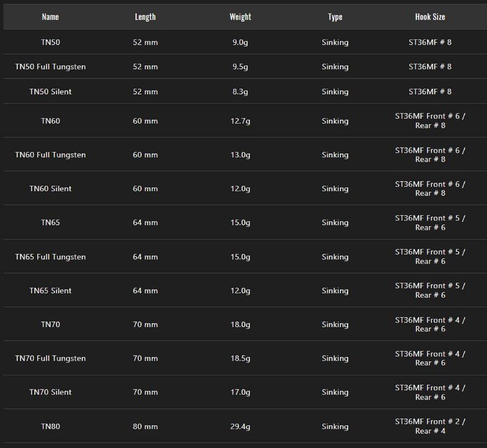Select the 29.4g weight value
Screen dimensions: 487x448
(240, 426)
